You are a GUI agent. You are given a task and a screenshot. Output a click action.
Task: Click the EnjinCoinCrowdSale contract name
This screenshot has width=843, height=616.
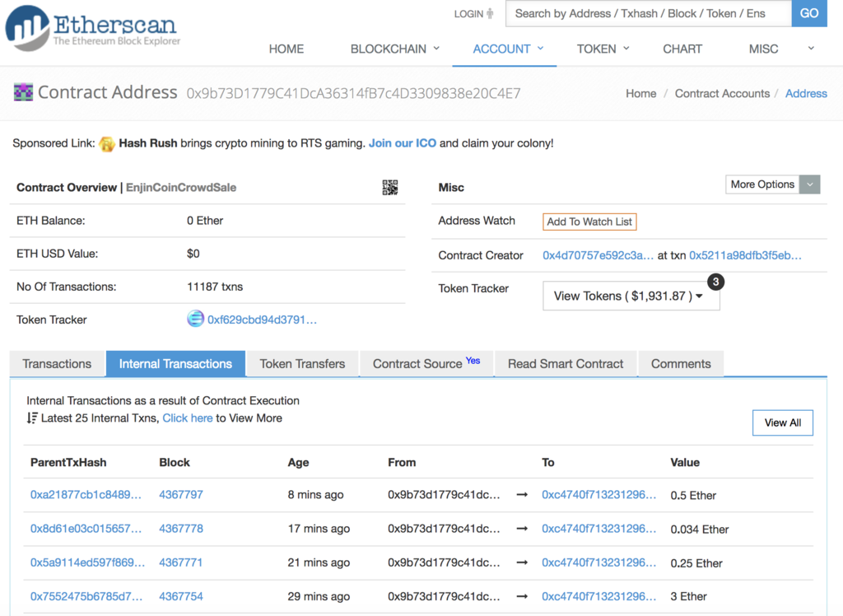point(181,187)
